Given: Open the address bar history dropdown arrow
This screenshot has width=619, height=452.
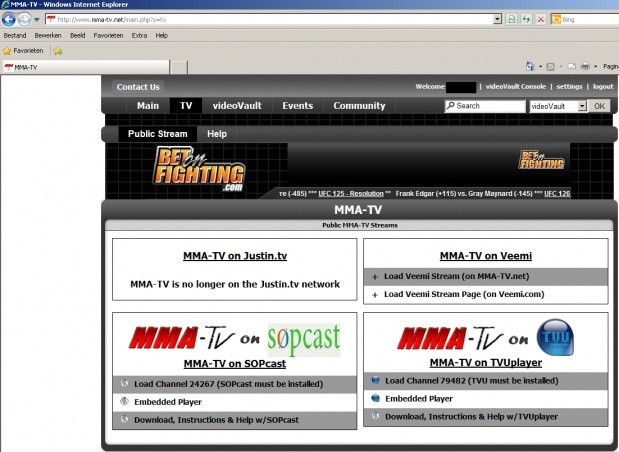Looking at the screenshot, I should (496, 19).
